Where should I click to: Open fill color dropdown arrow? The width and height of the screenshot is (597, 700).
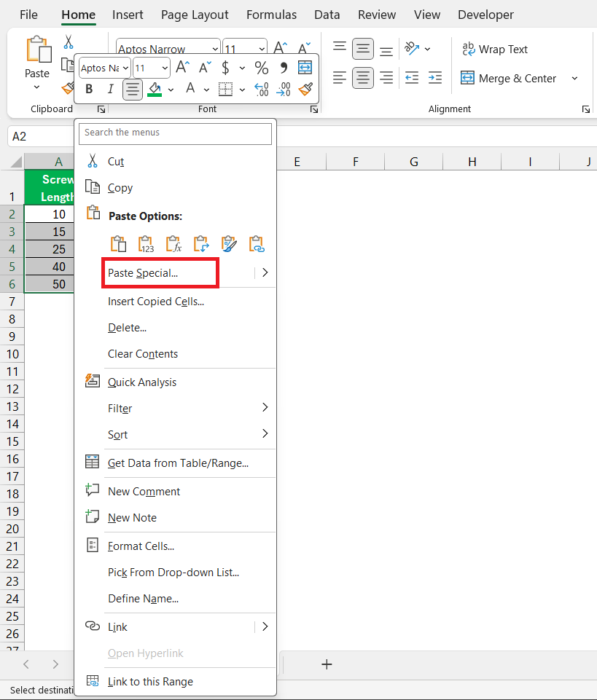click(171, 90)
